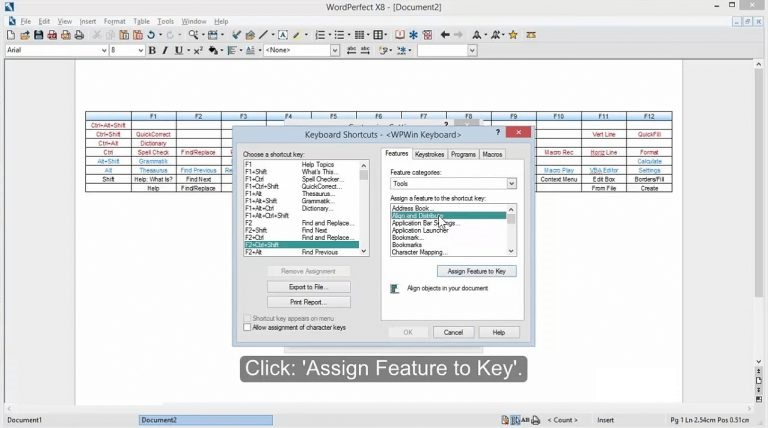
Task: Select 'F1+Ctrl+Shift' shortcut key row
Action: point(302,187)
